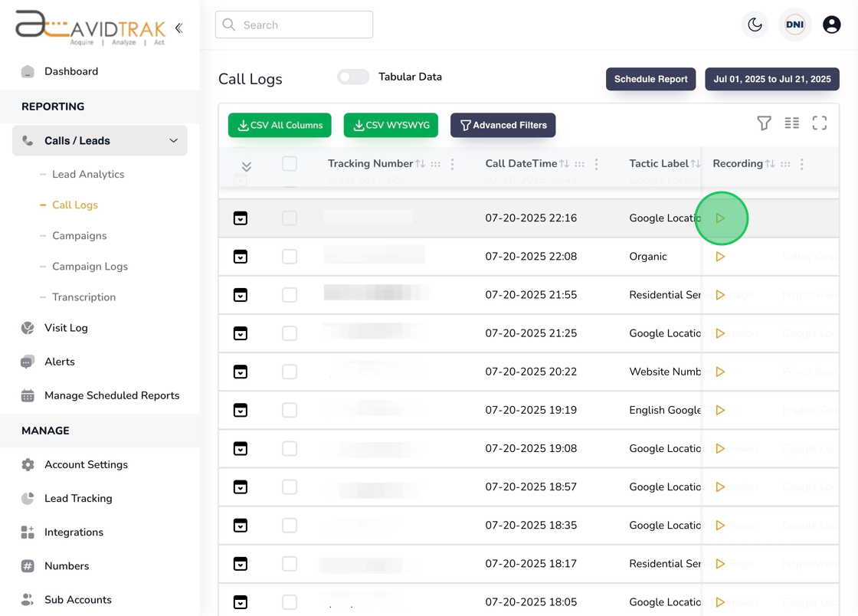Play the recording for 07-20-2025 21:25 call

pyautogui.click(x=720, y=333)
